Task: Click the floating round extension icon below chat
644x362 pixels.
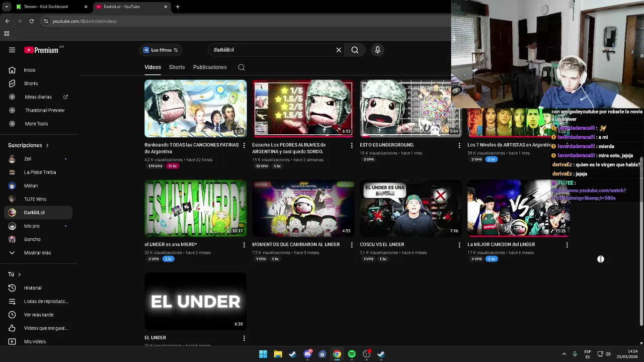Action: tap(600, 259)
